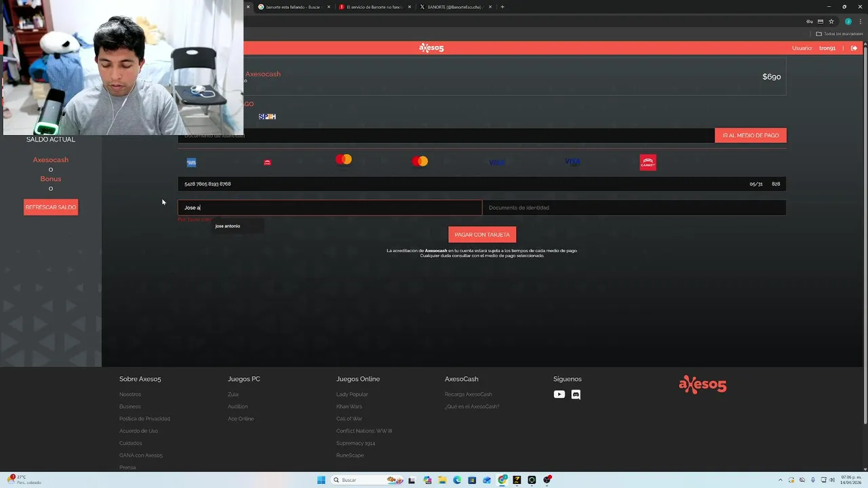Open File Explorer from the taskbar

(x=442, y=480)
